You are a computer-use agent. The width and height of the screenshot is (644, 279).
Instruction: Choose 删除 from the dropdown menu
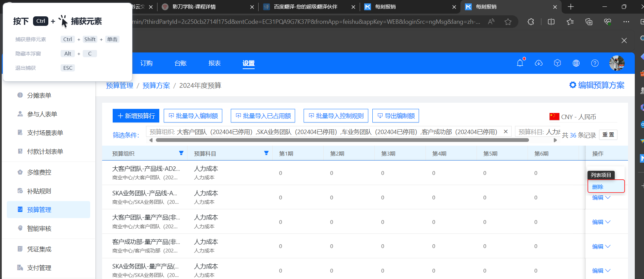click(x=598, y=187)
